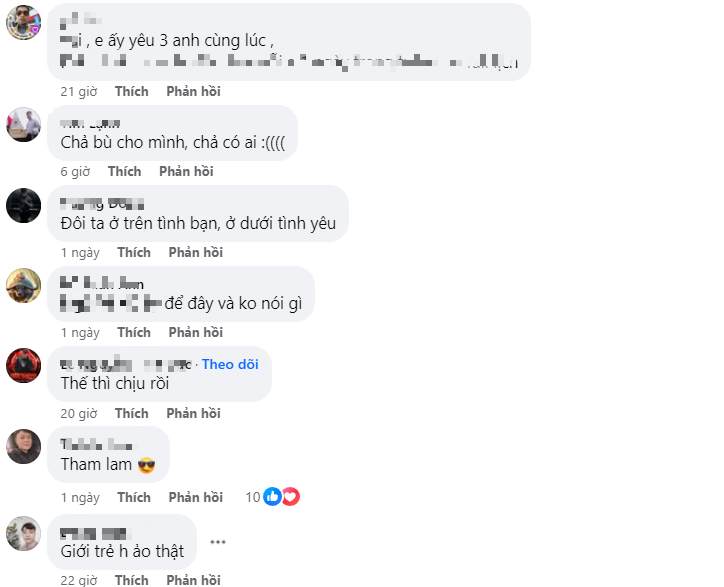
Task: Open three-dot menu on 'Giới trẻ h ảo thật' comment
Action: 217,541
